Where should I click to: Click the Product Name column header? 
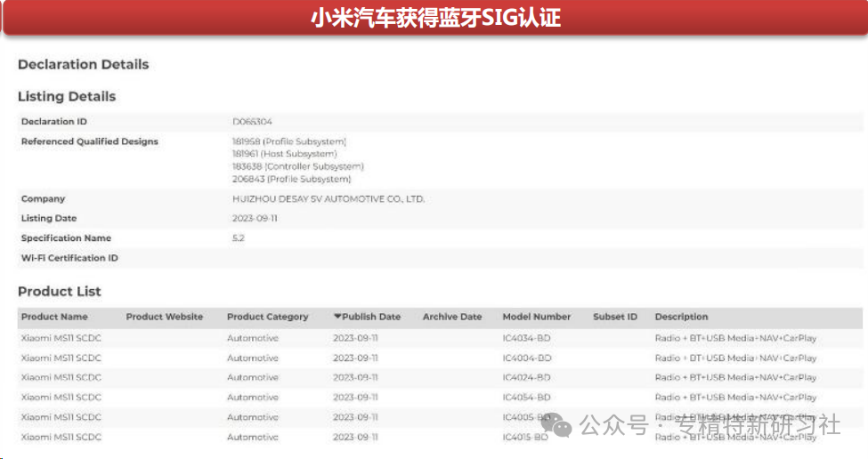54,317
